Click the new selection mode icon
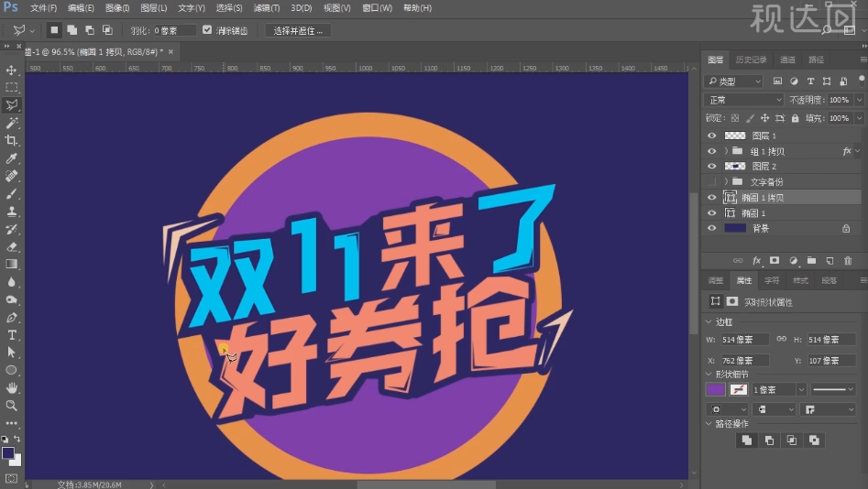This screenshot has width=868, height=489. pyautogui.click(x=54, y=30)
